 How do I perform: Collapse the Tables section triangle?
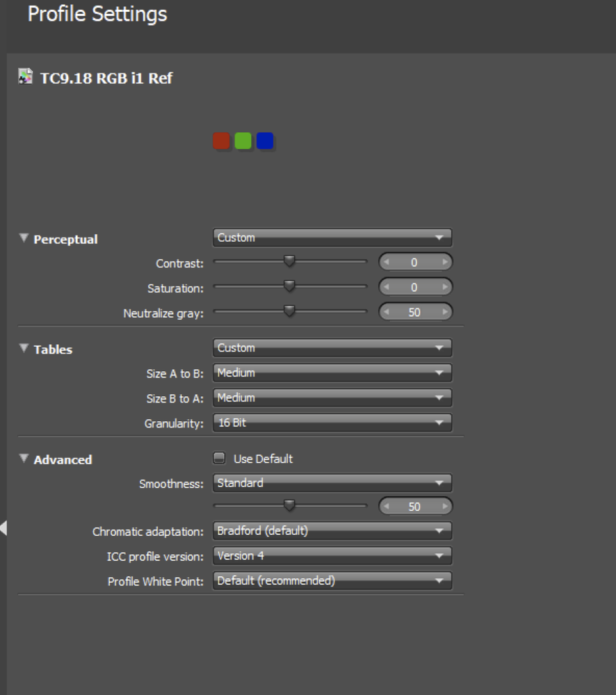pyautogui.click(x=24, y=349)
